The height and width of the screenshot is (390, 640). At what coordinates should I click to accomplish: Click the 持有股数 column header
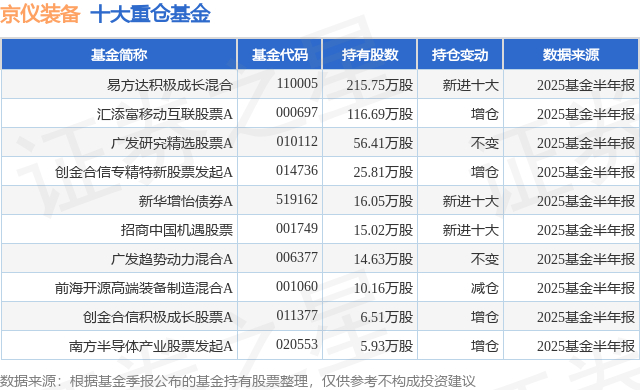pyautogui.click(x=370, y=55)
